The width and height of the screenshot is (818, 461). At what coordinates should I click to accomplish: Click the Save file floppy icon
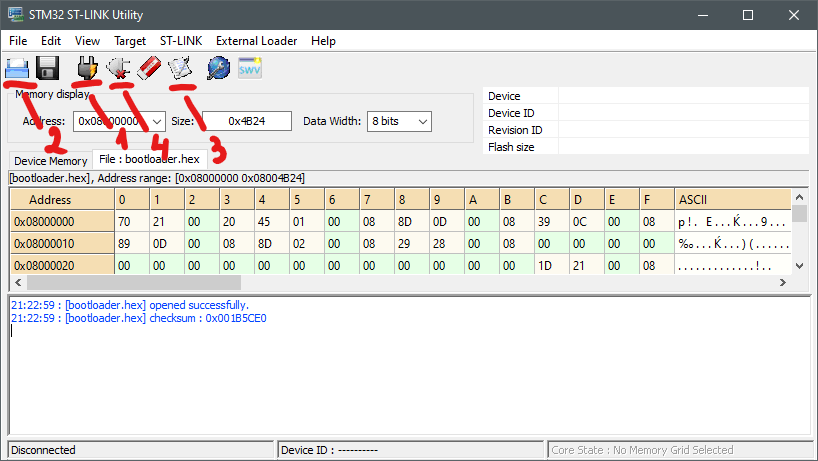point(48,68)
